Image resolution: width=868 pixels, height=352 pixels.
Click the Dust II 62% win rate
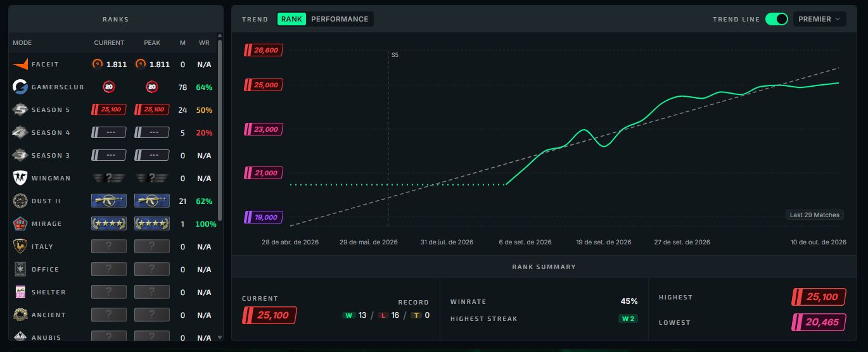[x=204, y=201]
